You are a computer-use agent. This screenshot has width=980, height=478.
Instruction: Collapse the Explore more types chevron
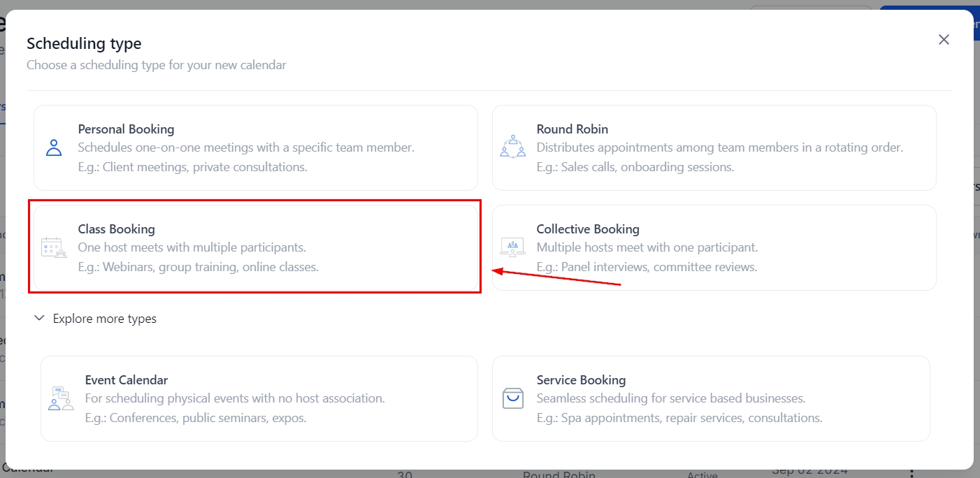click(40, 319)
